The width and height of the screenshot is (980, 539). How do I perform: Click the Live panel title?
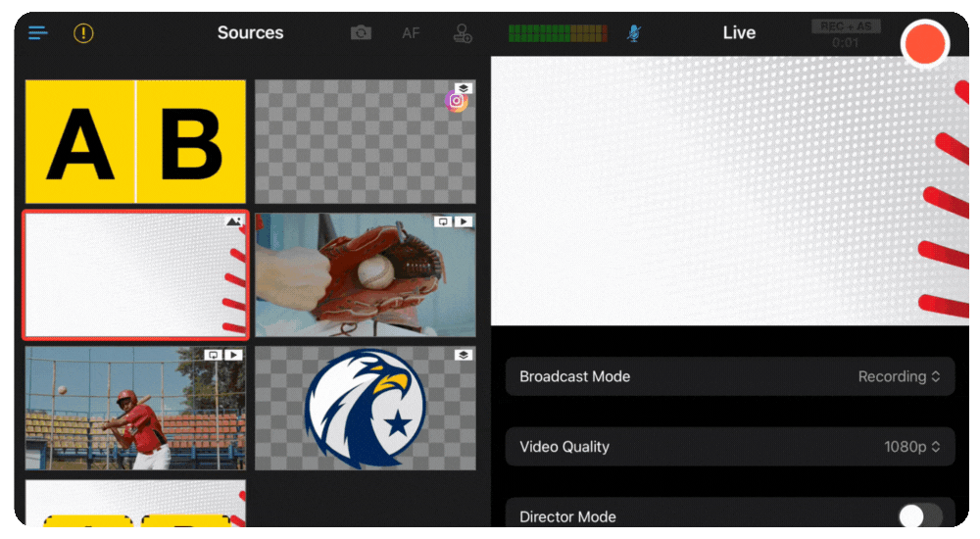(x=739, y=33)
